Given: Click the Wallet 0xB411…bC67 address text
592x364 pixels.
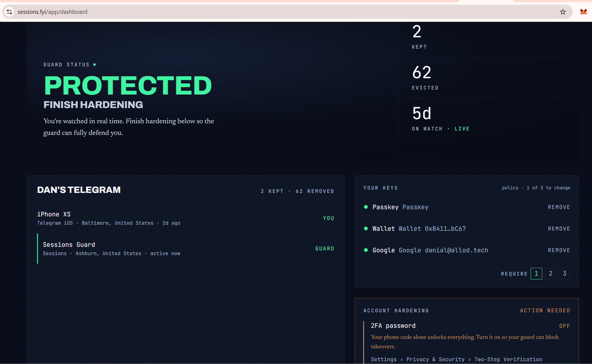Looking at the screenshot, I should coord(432,229).
